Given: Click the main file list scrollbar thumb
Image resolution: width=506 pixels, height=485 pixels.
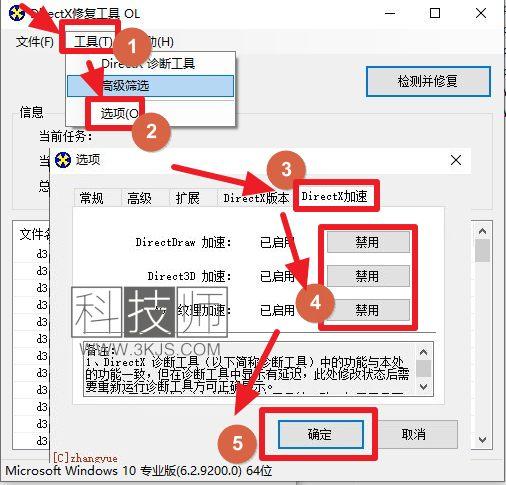Looking at the screenshot, I should pyautogui.click(x=482, y=251).
